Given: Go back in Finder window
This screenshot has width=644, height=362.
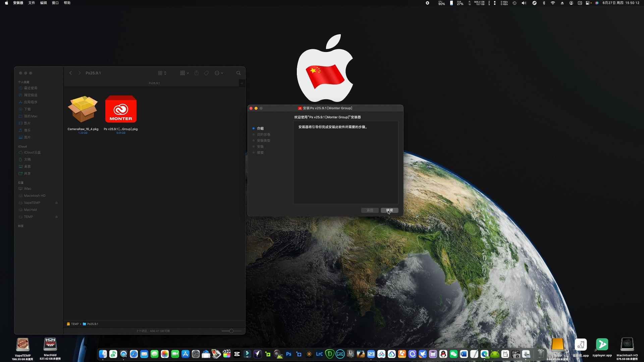Looking at the screenshot, I should tap(70, 73).
